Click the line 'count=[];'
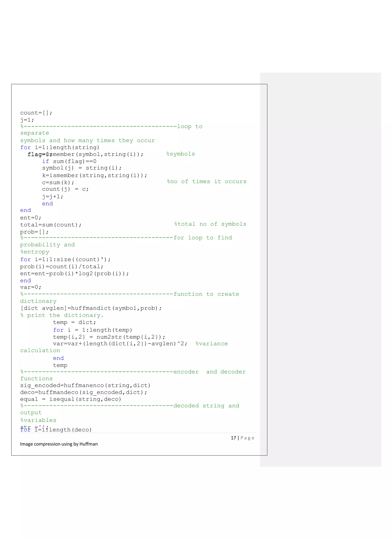Viewport: 392px width, 540px height. 36,113
